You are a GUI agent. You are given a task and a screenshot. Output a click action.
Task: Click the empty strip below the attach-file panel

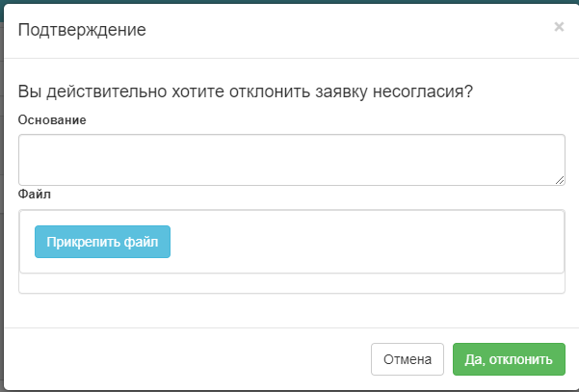292,283
